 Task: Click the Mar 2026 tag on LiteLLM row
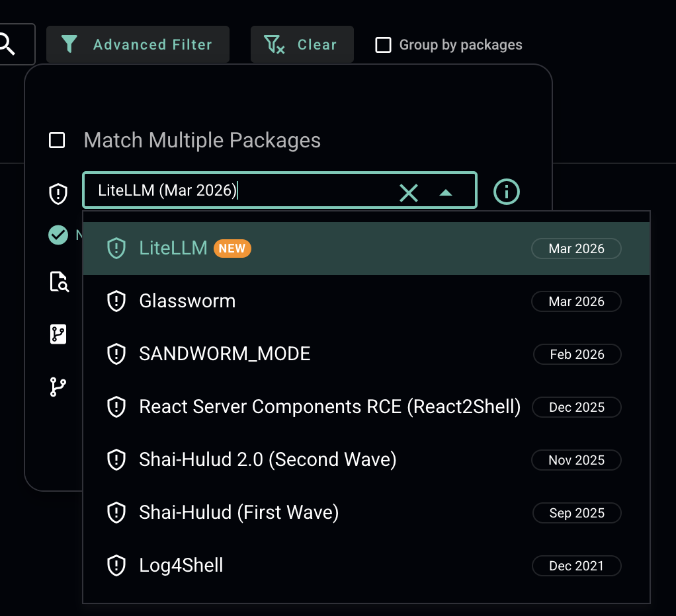(576, 249)
